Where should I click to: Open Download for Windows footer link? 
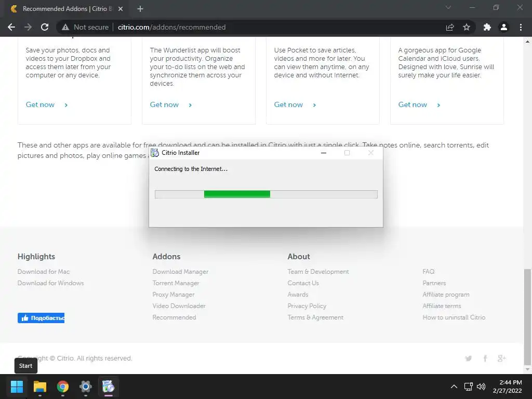[50, 283]
